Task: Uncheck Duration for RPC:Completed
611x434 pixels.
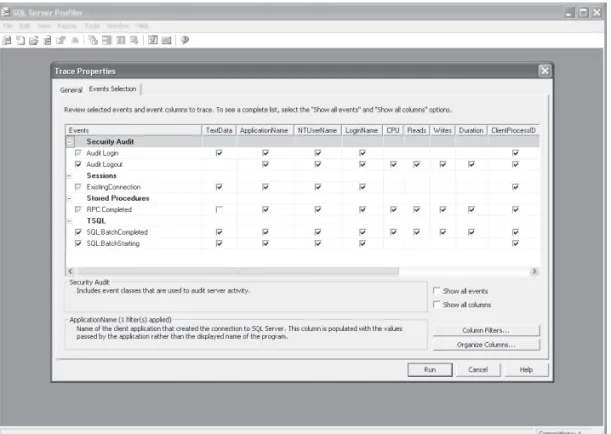Action: tap(471, 210)
